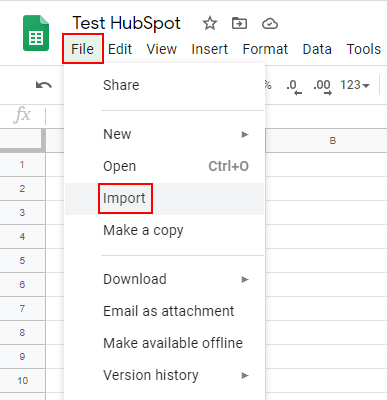Open Google Sheets home via green logo
387x400 pixels.
[36, 33]
